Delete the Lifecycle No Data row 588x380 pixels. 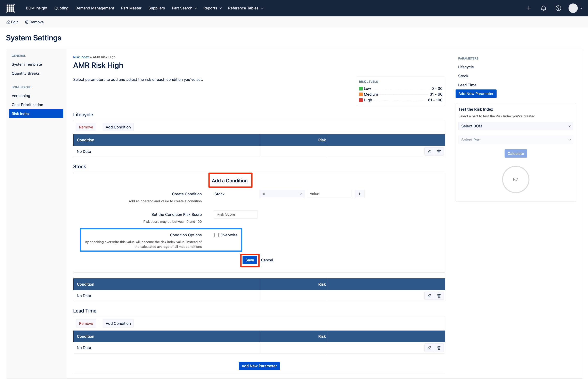click(x=439, y=151)
